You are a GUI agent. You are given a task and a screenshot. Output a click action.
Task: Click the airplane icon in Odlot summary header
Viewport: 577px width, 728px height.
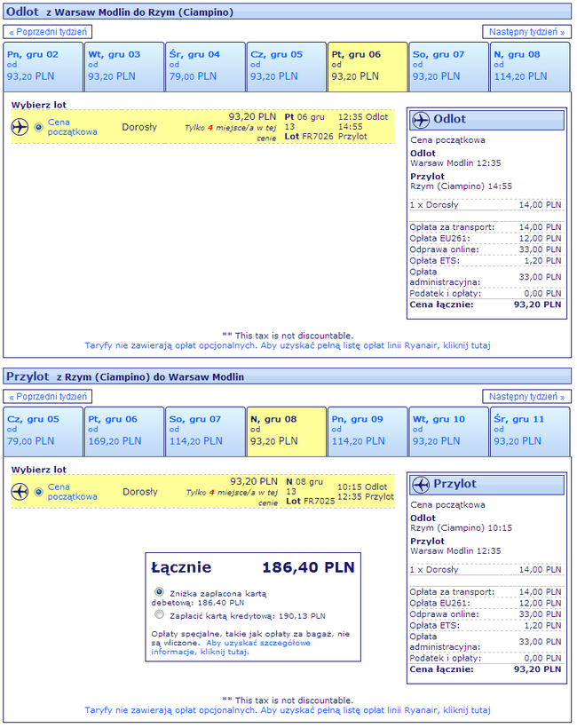tap(421, 120)
